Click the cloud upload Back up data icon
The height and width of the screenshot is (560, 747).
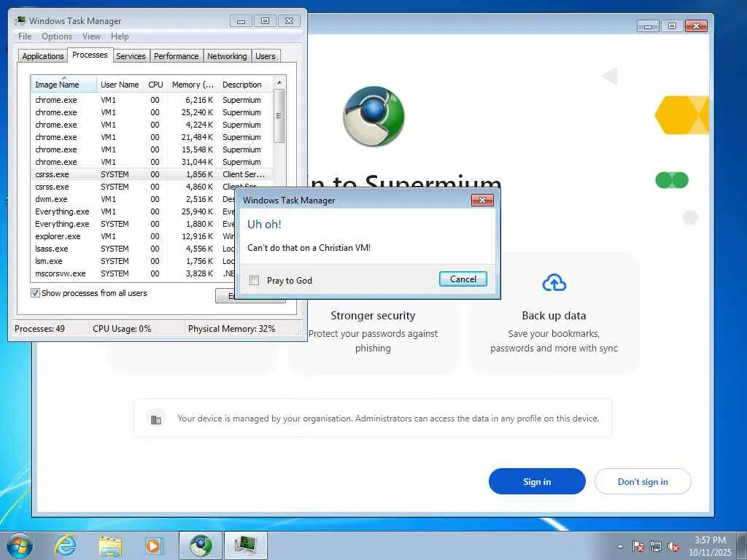pos(554,282)
